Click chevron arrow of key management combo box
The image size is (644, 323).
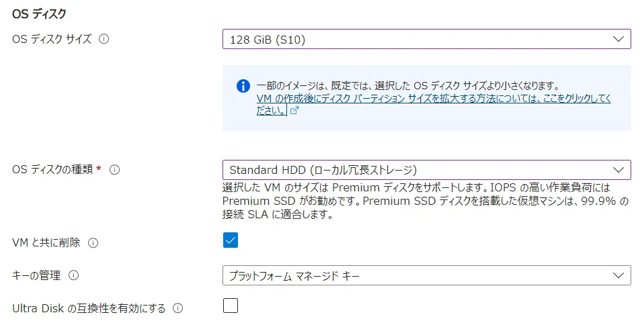click(x=618, y=275)
